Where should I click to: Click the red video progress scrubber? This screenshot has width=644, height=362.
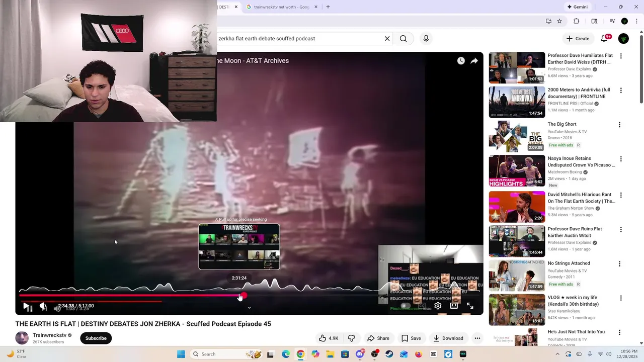[x=244, y=296]
